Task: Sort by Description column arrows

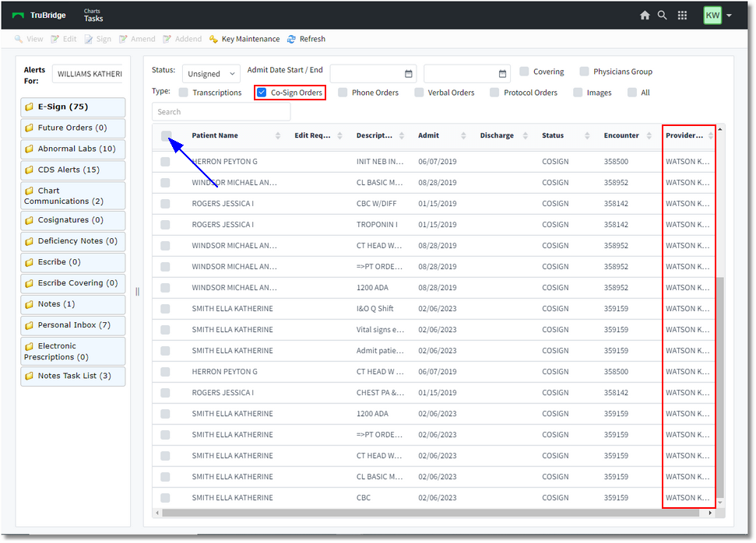Action: tap(402, 136)
